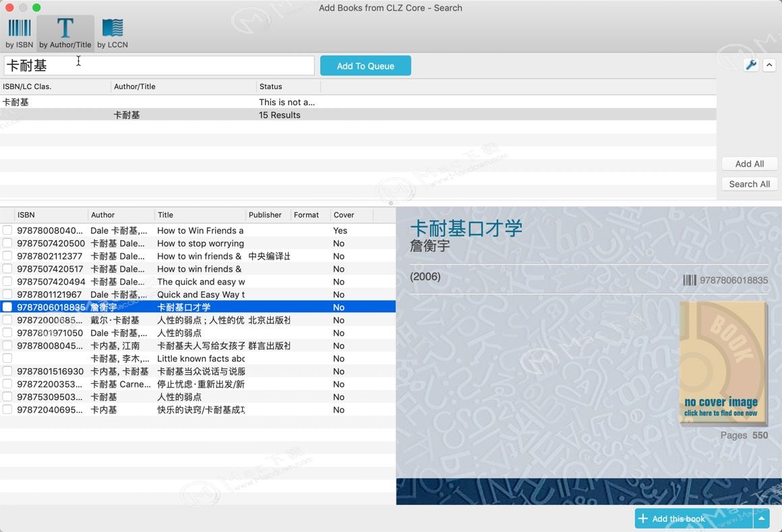The height and width of the screenshot is (532, 782).
Task: Check the box for How to stop worrying
Action: (7, 243)
